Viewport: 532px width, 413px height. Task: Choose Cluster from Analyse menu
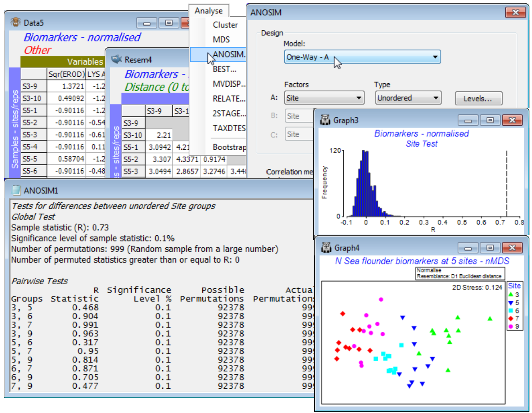pyautogui.click(x=225, y=25)
